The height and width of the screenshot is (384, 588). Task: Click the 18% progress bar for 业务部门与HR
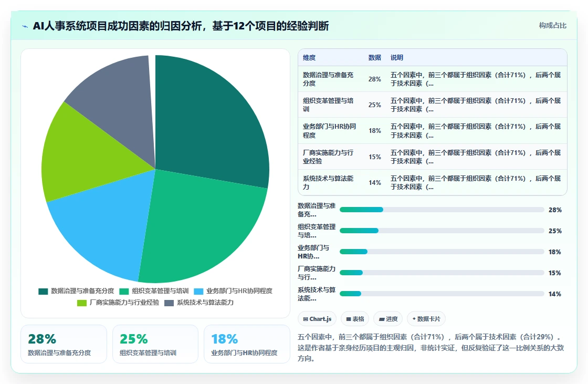tap(442, 252)
